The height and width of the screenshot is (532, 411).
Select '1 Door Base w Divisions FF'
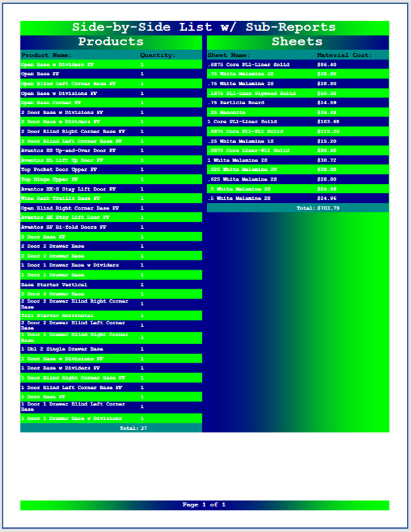pyautogui.click(x=62, y=359)
